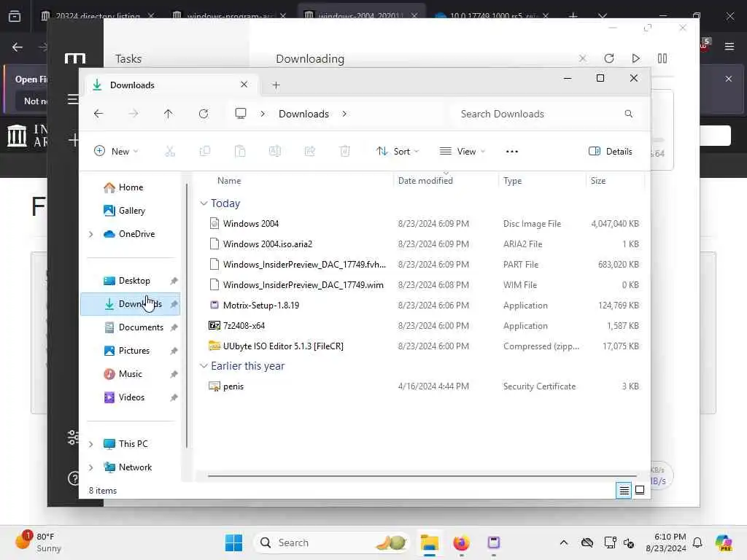The image size is (747, 560).
Task: Open the Sort dropdown menu
Action: 398,152
